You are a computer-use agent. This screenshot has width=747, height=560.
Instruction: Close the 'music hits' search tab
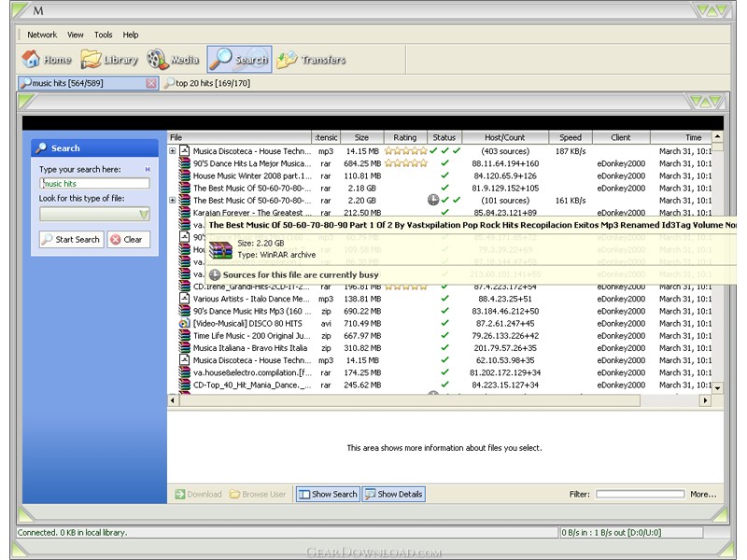tap(151, 83)
